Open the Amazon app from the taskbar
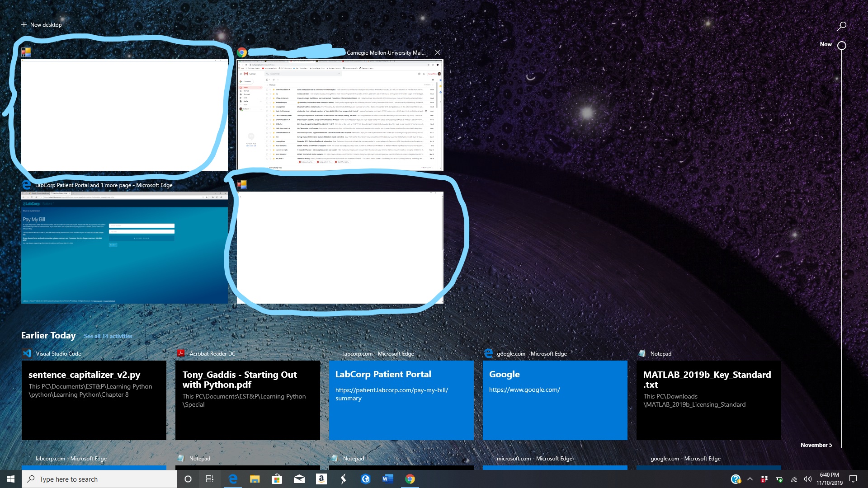The width and height of the screenshot is (868, 488). 321,479
